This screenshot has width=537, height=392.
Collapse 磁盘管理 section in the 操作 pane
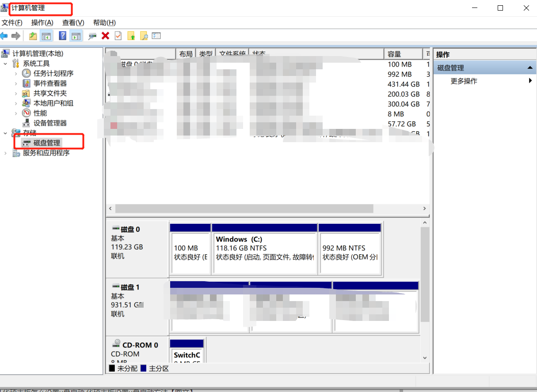[530, 67]
